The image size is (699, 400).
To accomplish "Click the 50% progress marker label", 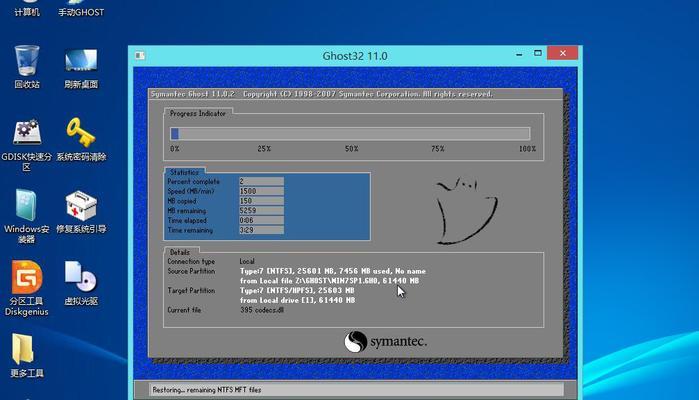I will (x=351, y=148).
